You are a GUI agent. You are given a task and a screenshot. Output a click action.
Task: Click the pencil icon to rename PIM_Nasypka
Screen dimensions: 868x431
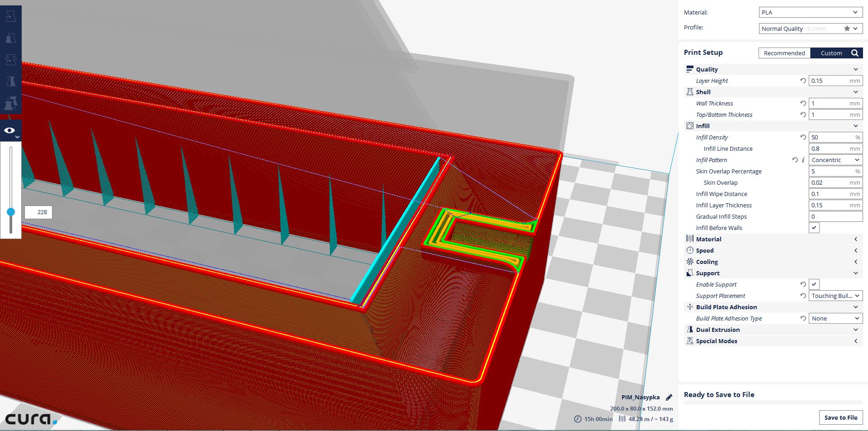[669, 397]
